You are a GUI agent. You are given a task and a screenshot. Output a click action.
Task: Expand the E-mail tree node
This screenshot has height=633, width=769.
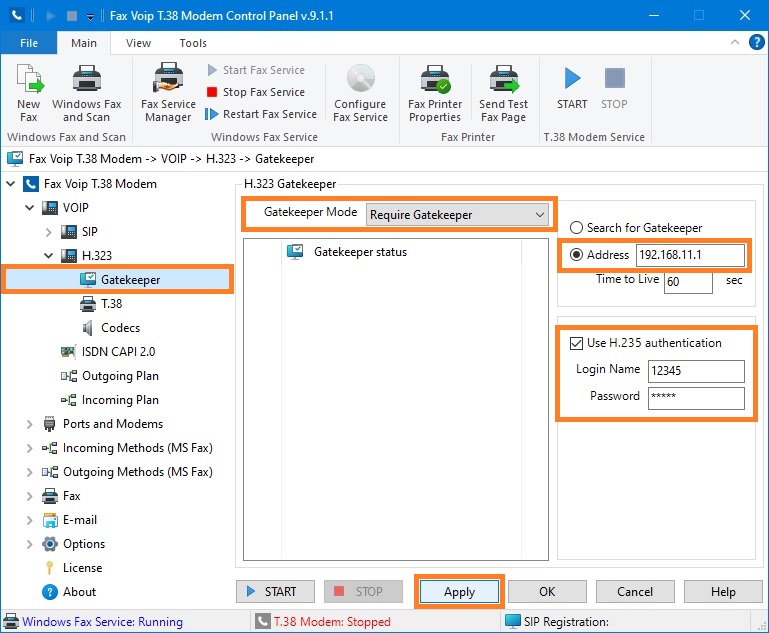29,520
